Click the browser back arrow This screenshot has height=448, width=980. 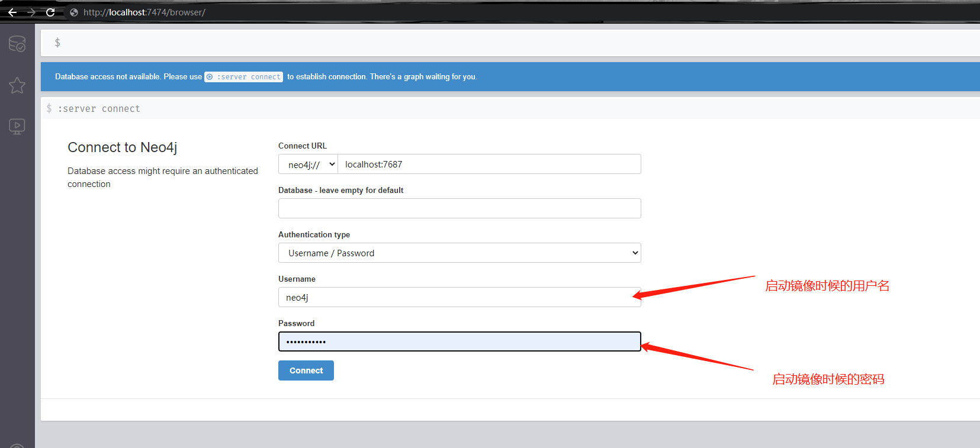[x=12, y=12]
